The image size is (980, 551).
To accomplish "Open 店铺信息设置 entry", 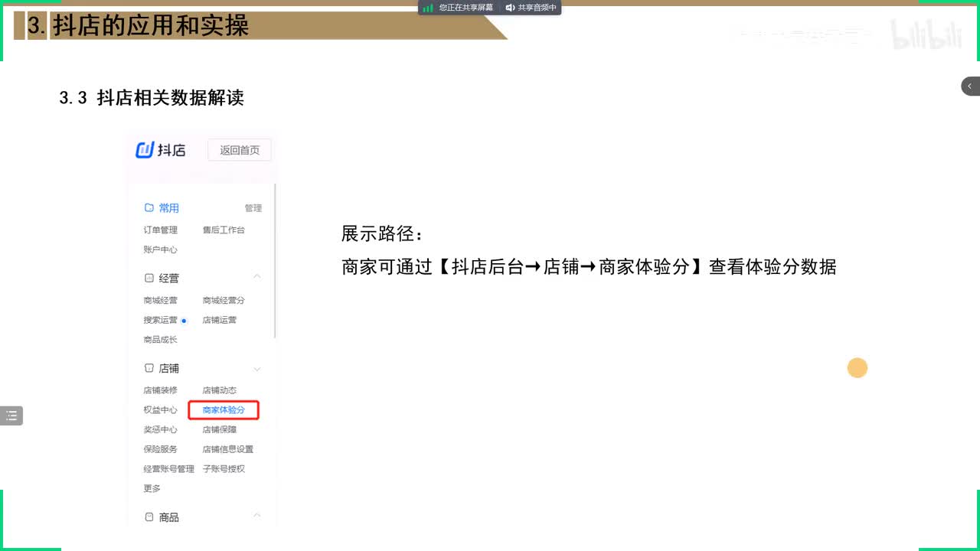I will click(x=228, y=449).
